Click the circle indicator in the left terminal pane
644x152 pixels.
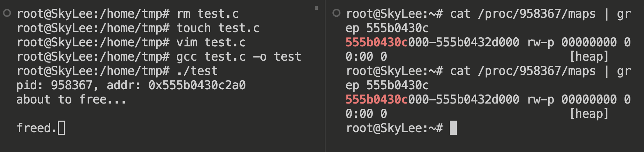point(7,13)
